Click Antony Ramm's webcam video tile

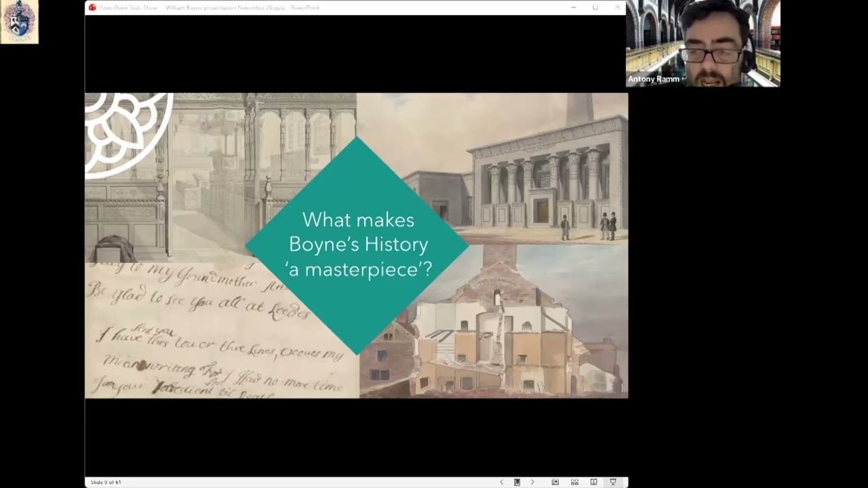coord(703,43)
